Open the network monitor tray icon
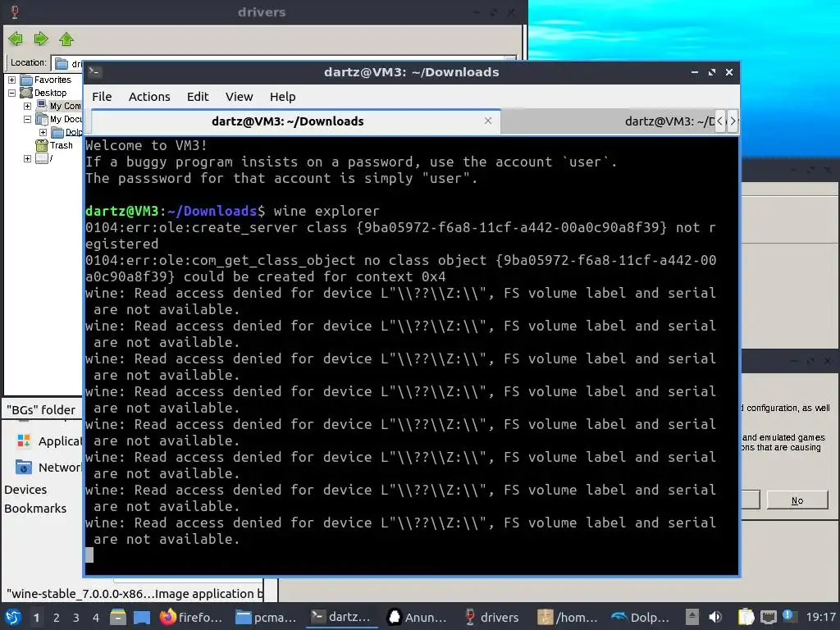 pos(768,617)
